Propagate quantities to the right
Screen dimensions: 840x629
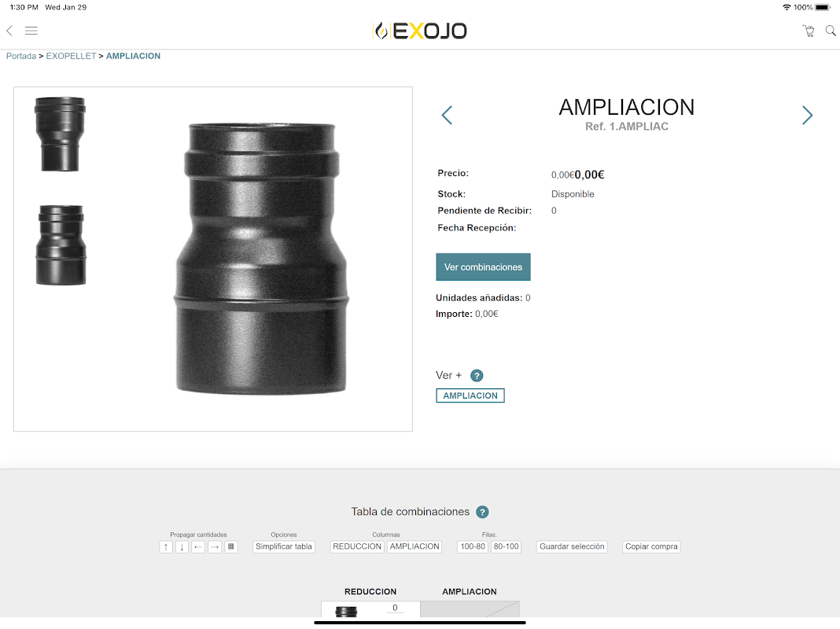tap(215, 547)
